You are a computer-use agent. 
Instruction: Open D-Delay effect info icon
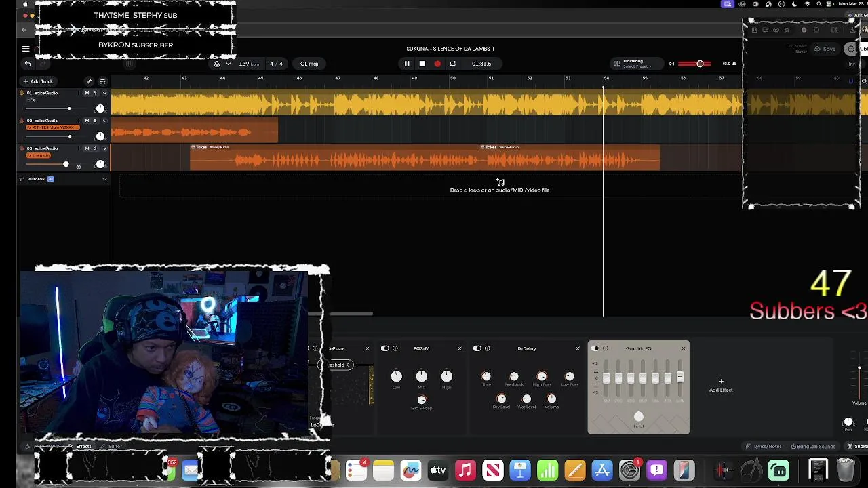tap(488, 348)
